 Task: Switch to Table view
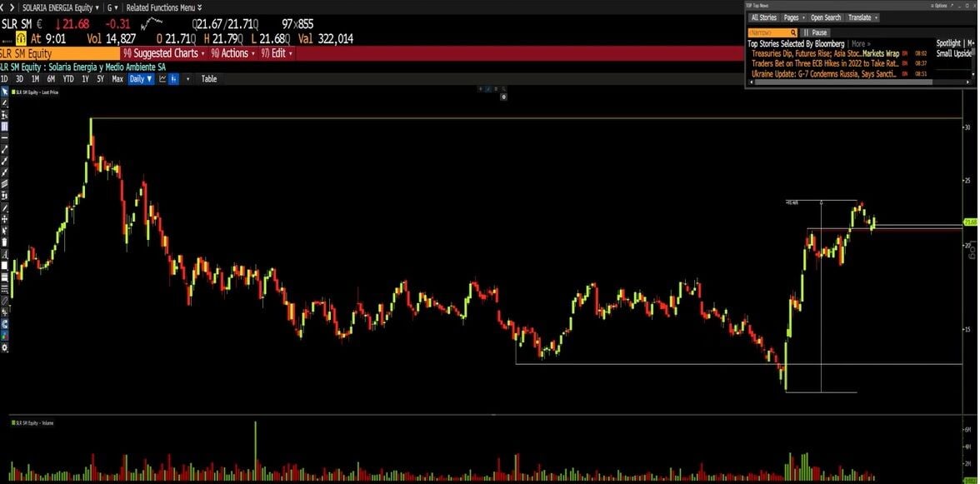click(x=208, y=78)
